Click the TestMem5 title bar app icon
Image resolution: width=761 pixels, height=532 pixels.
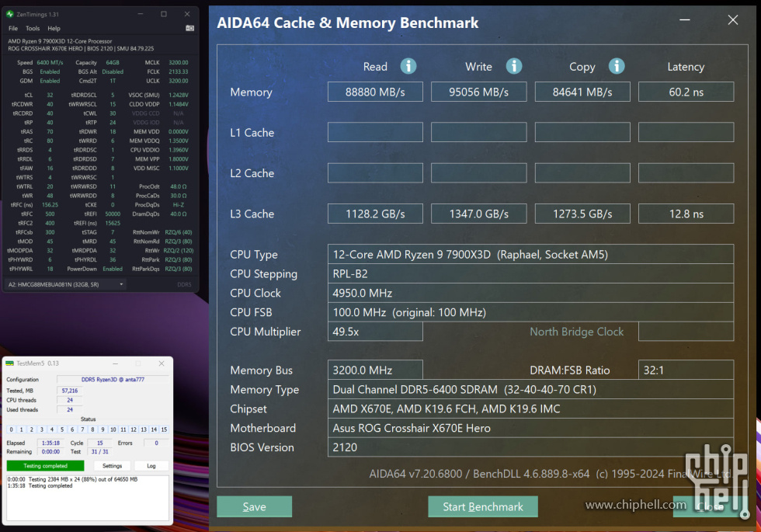point(9,363)
